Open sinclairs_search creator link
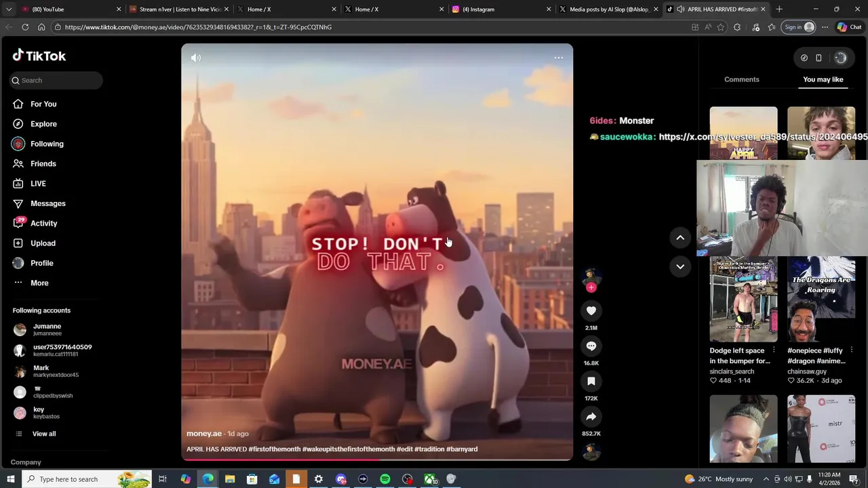Screen dimensions: 868x488 coord(732,371)
